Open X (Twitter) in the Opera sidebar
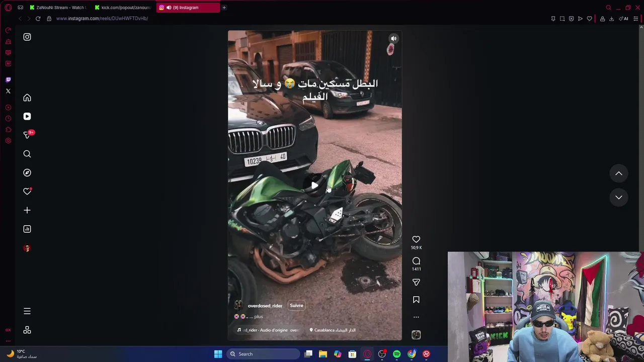The width and height of the screenshot is (644, 362). point(8,91)
